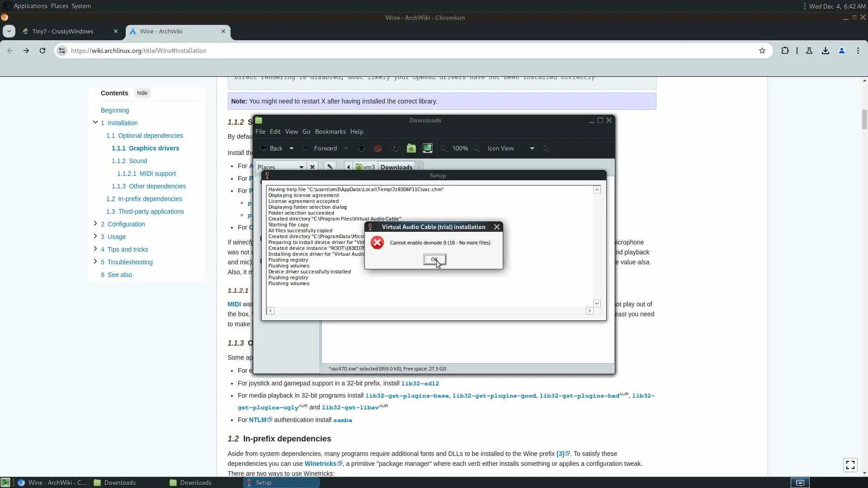Click the up-arrow parent folder icon
Image resolution: width=868 pixels, height=488 pixels.
coord(362,148)
